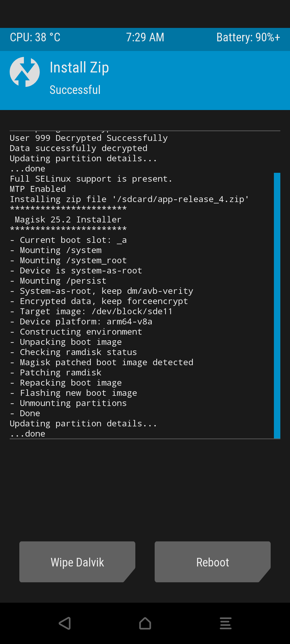Tap the 'Target image: /dev/block/sde11' line
Image resolution: width=290 pixels, height=644 pixels.
click(91, 312)
